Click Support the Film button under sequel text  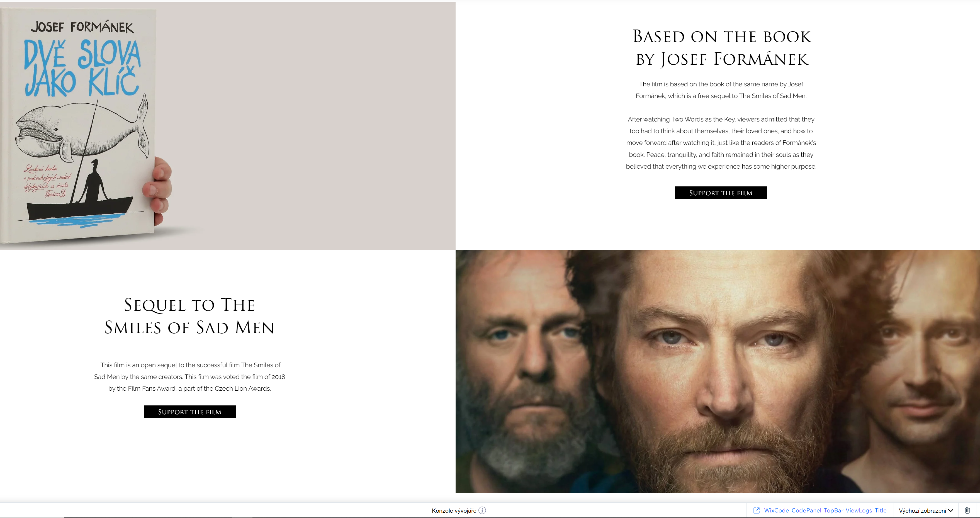coord(189,412)
